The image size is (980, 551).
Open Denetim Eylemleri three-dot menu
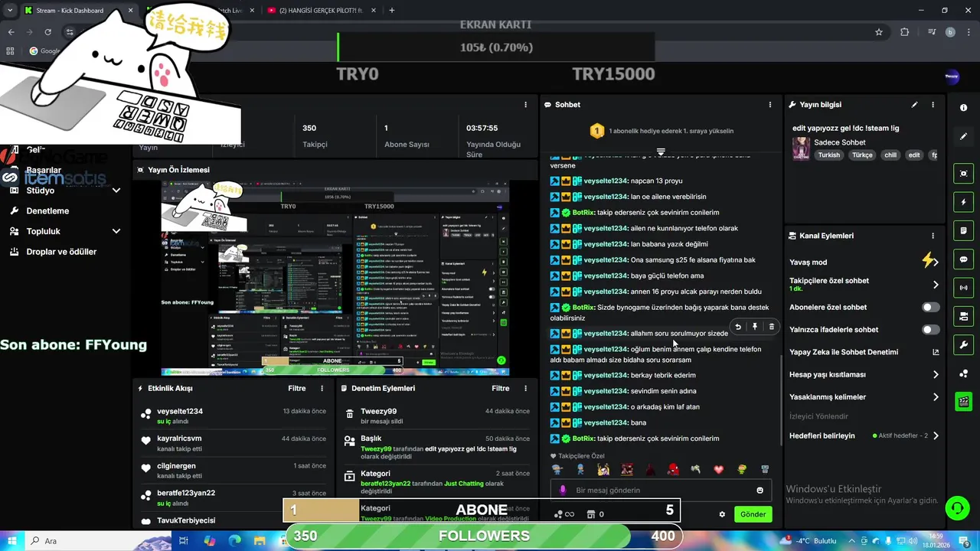[x=525, y=389]
